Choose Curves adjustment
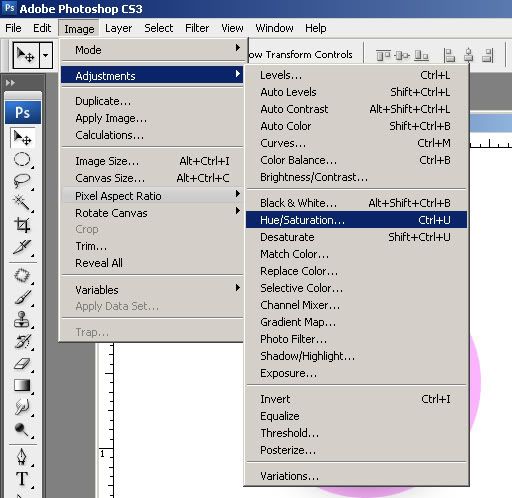 pyautogui.click(x=356, y=143)
